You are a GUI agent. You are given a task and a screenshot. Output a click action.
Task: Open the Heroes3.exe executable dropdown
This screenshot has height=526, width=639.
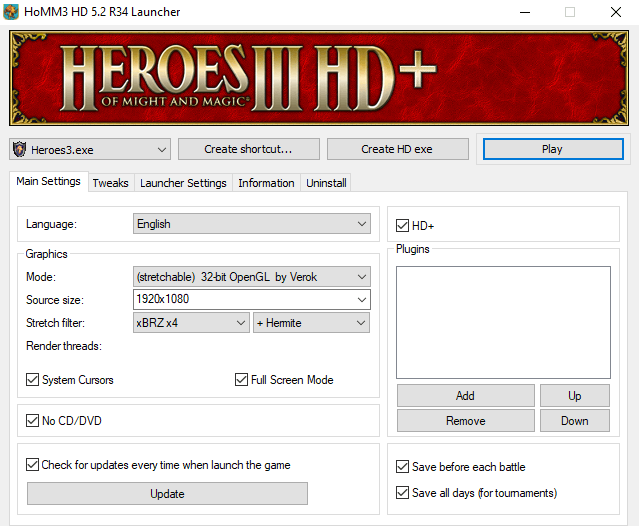[x=90, y=149]
